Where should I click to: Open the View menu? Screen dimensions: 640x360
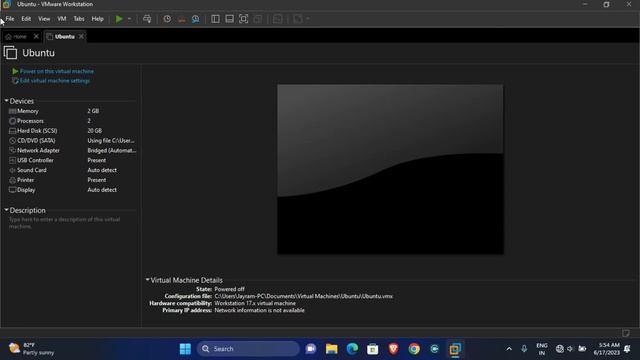click(x=44, y=19)
